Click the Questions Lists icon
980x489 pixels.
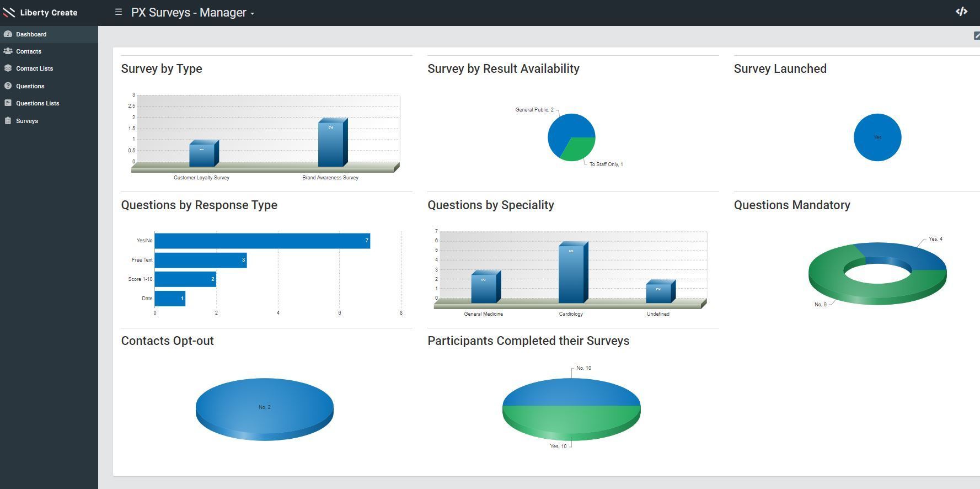[8, 103]
